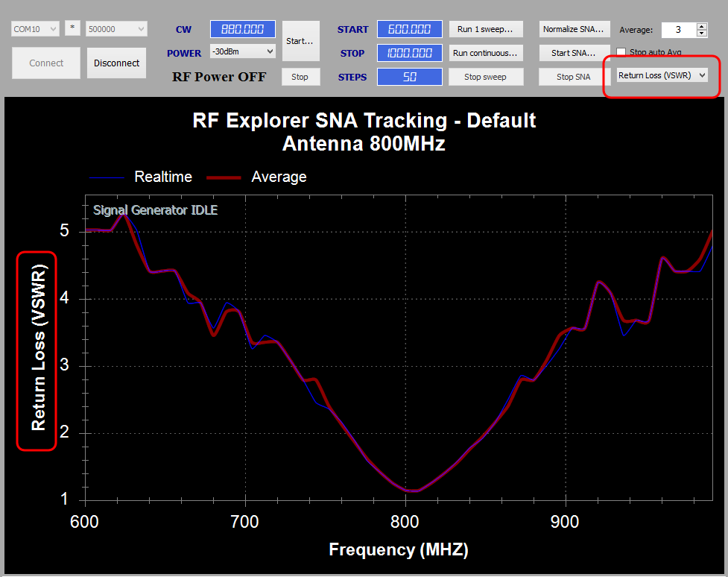
Task: Click the Antenna 800MHz subtitle
Action: 364,144
